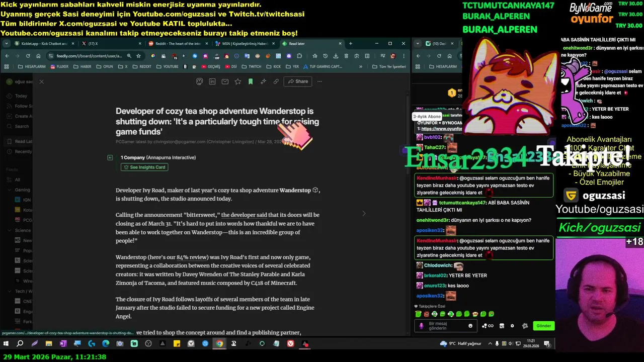The width and height of the screenshot is (644, 362).
Task: Open HESAPLARIM bookmark folder
Action: 32,66
